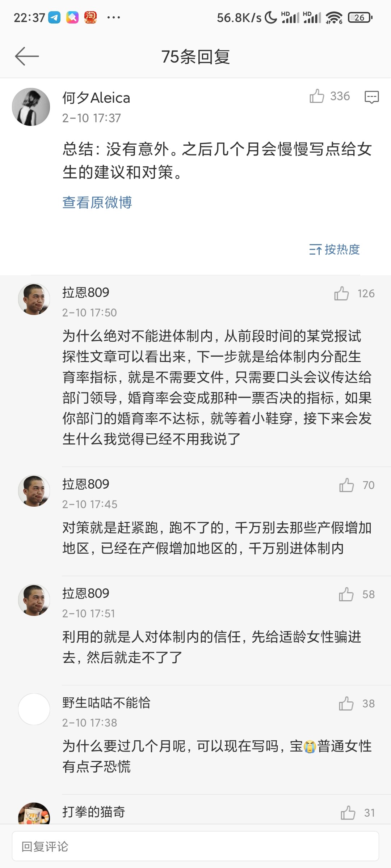The height and width of the screenshot is (868, 391).
Task: Tap thumbs-up on 野生咕咕不能恰's comment
Action: click(346, 703)
